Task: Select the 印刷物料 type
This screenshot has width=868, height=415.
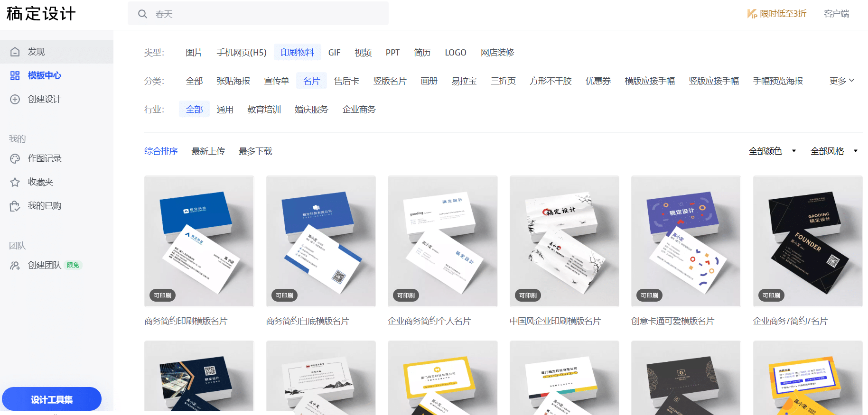Action: [298, 52]
